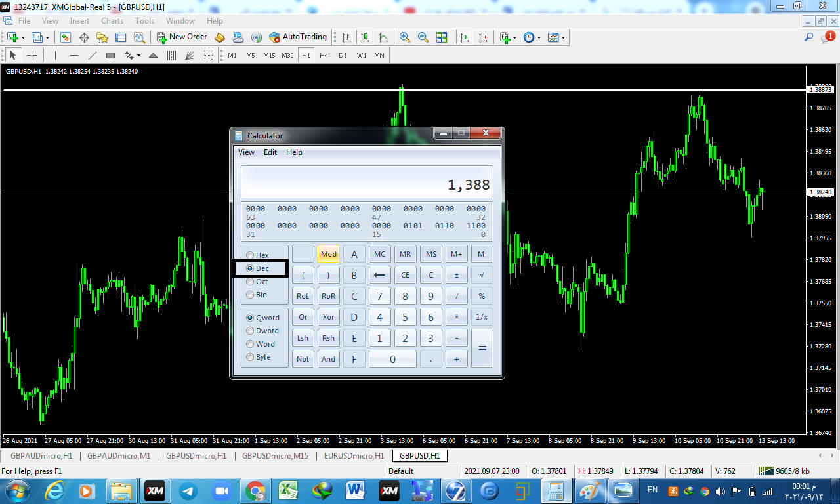Open the new chart dropdown arrow
This screenshot has height=504, width=840.
click(23, 37)
